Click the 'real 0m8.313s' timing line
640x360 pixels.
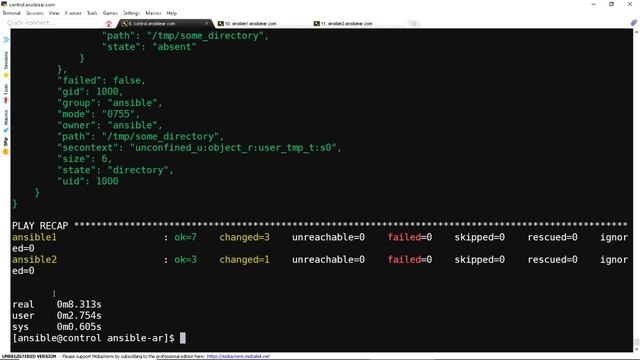(x=57, y=304)
